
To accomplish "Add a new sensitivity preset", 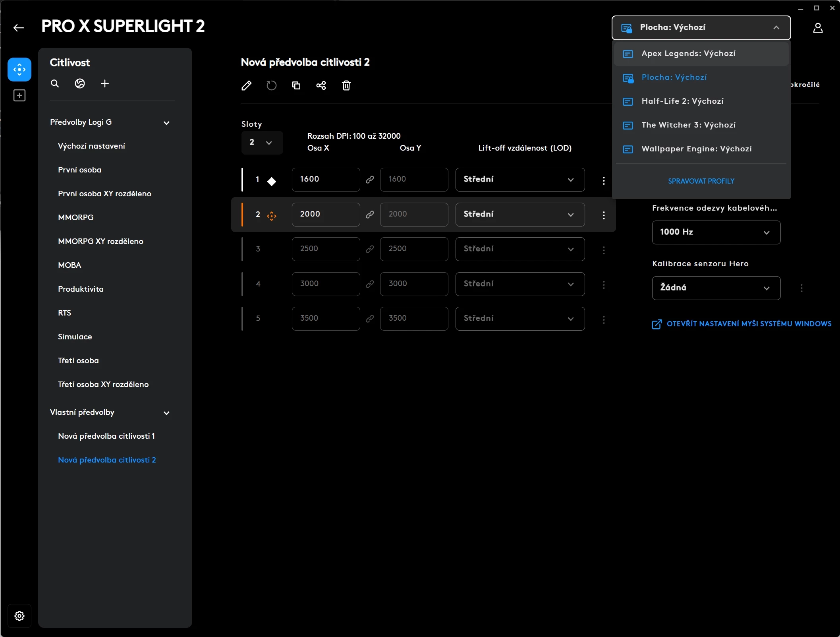I will click(105, 83).
